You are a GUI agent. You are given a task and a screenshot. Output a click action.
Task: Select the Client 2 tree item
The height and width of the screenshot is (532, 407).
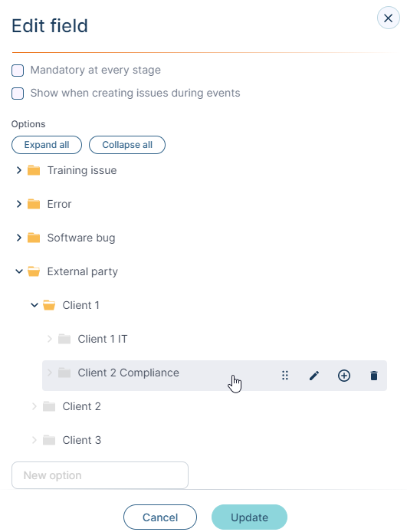[x=81, y=406]
